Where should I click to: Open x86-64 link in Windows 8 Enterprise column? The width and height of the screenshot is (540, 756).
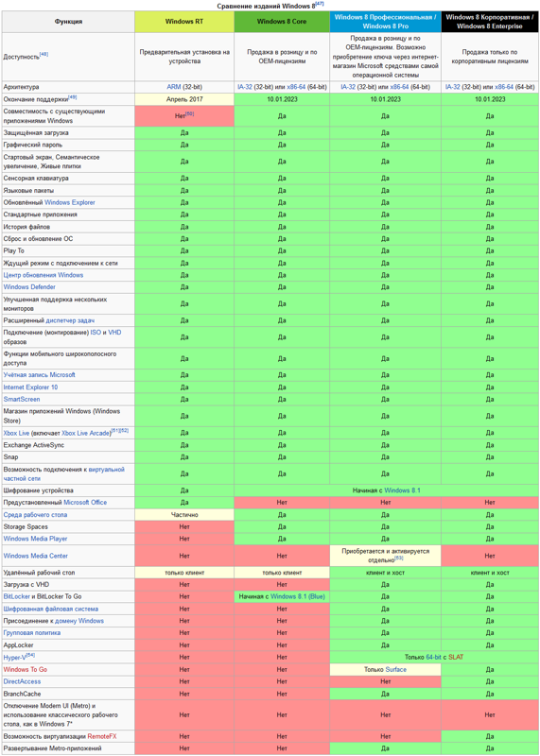[x=504, y=87]
